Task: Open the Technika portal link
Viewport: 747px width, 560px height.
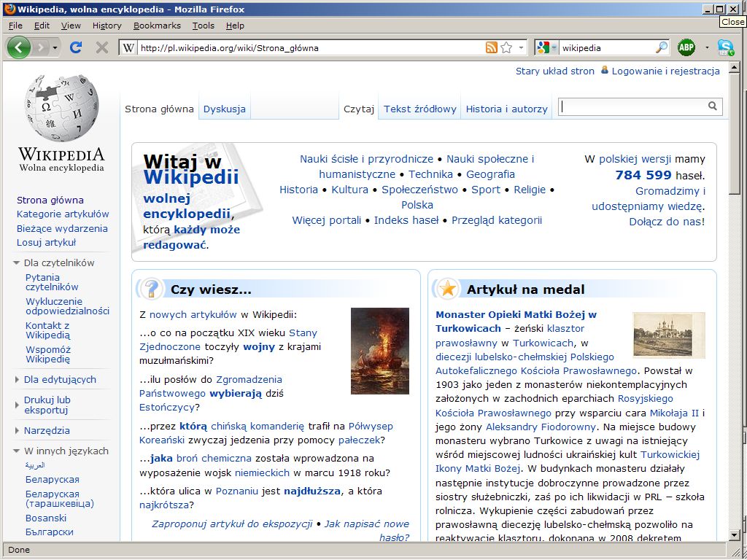Action: pos(430,174)
